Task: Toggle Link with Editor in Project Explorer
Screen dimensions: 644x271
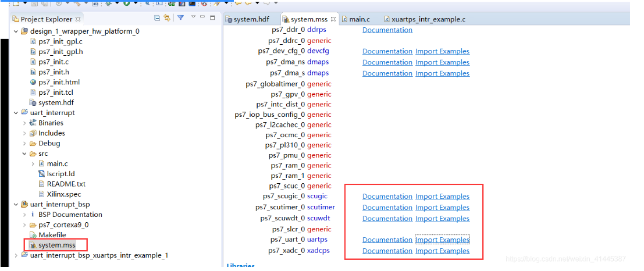Action: (166, 18)
